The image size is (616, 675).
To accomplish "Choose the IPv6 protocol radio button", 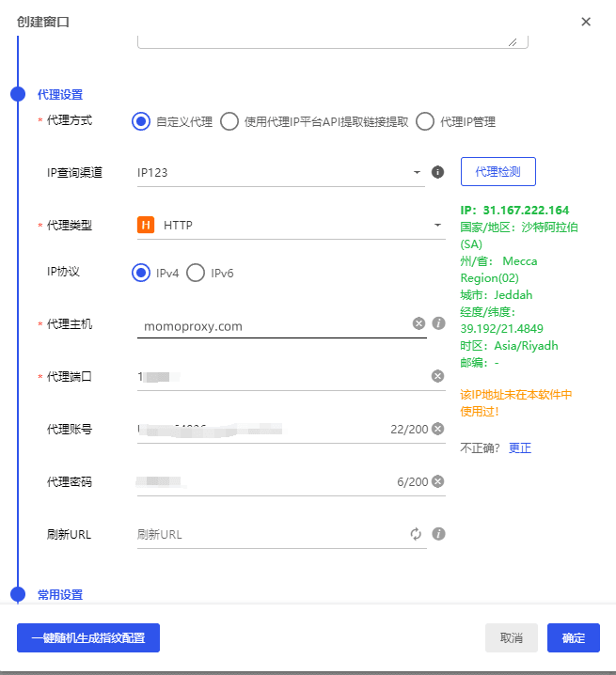I will coord(196,273).
